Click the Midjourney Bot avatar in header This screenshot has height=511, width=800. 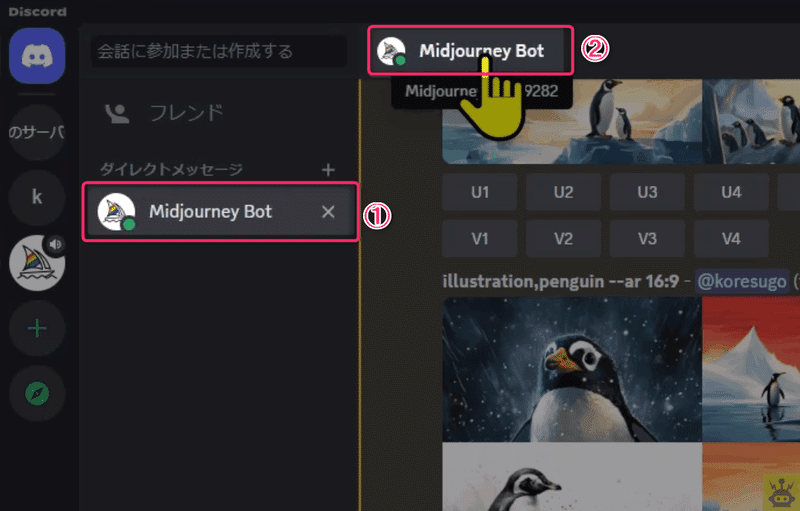[x=391, y=51]
